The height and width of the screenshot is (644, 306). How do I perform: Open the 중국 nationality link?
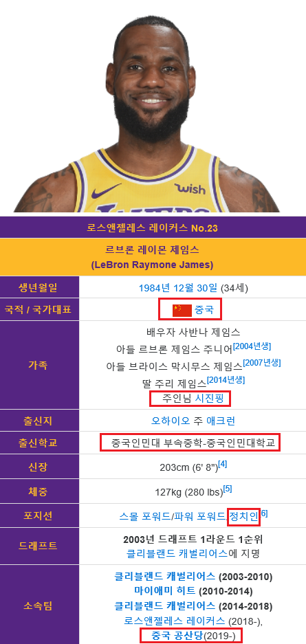point(204,310)
